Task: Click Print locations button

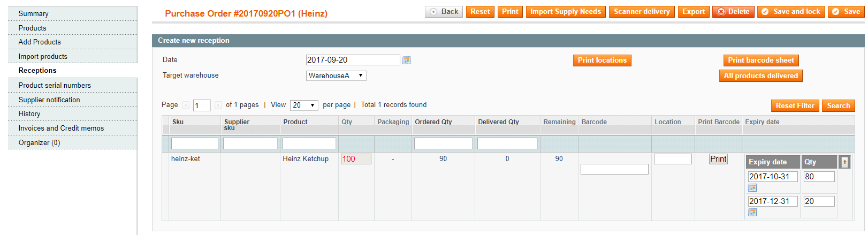Action: tap(602, 60)
